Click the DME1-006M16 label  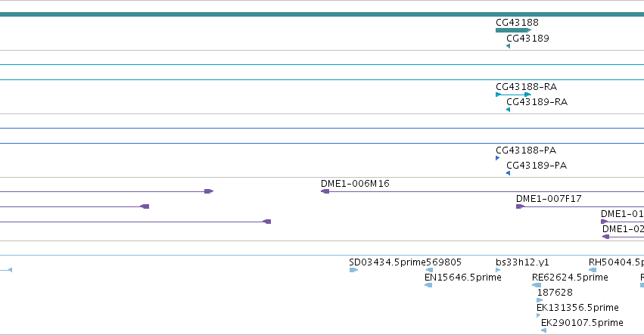pos(355,184)
